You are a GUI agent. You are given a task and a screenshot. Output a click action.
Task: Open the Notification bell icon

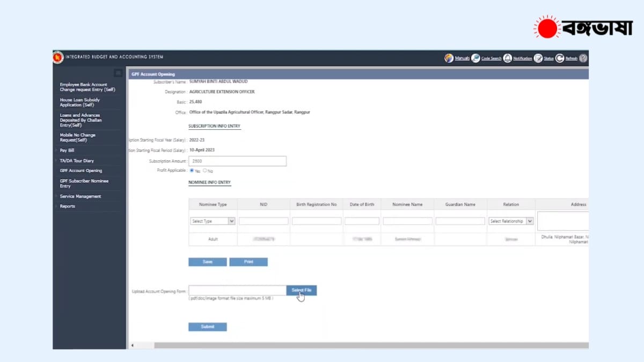pos(507,58)
